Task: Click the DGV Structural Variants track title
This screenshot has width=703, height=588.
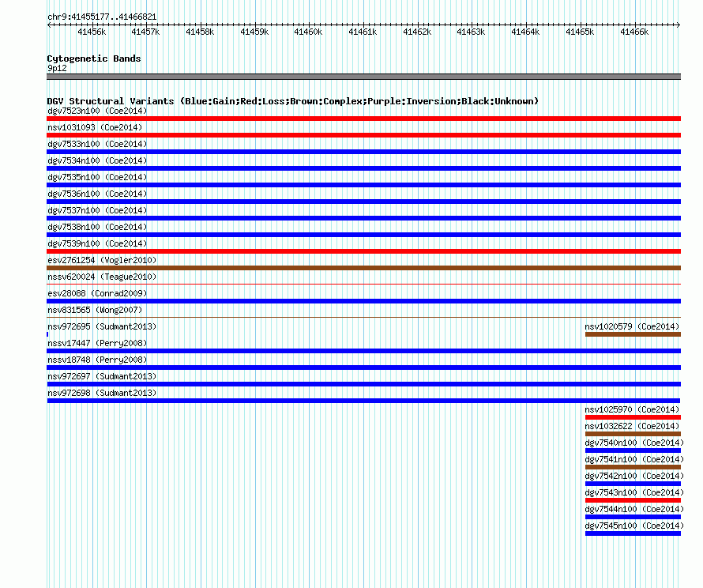Action: pos(293,101)
